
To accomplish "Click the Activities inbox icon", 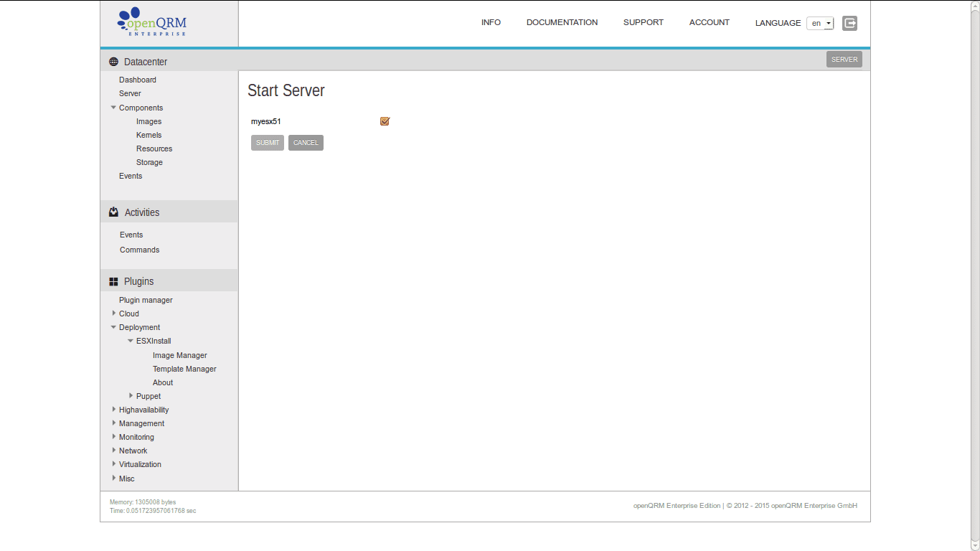I will coord(113,212).
